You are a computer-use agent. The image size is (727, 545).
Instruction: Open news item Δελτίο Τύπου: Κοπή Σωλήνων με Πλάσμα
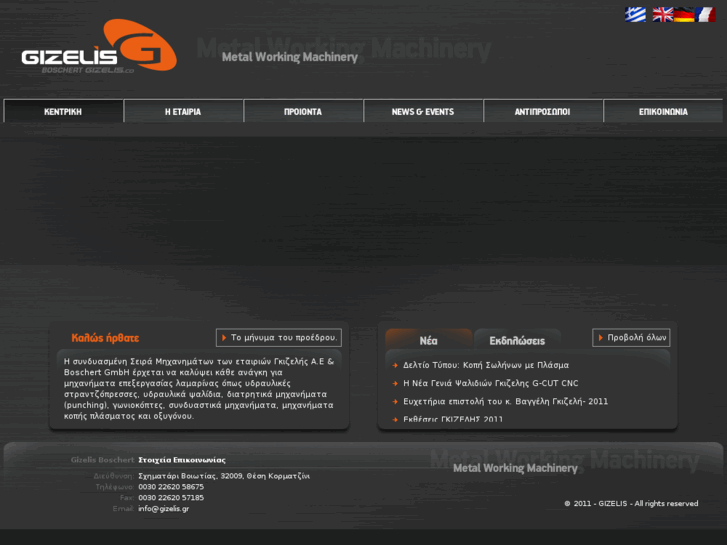tap(486, 365)
